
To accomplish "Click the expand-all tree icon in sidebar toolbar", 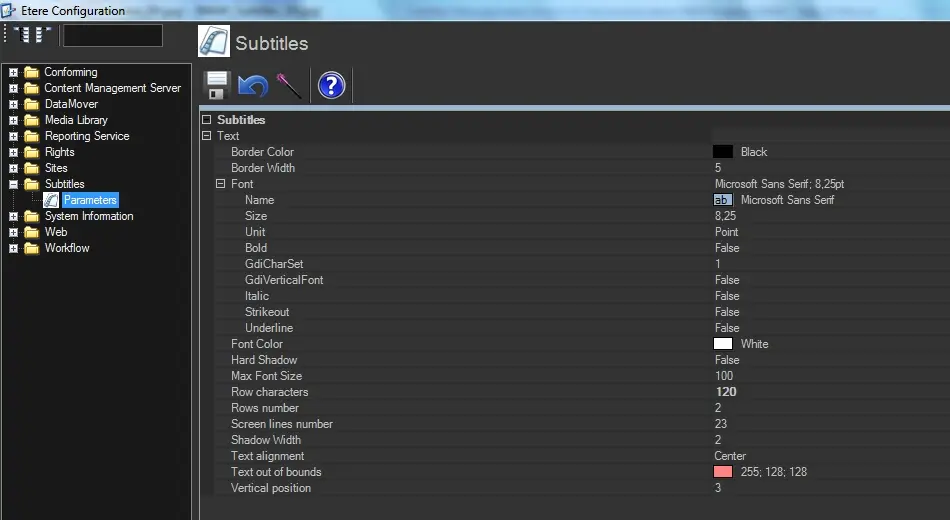I will click(20, 35).
